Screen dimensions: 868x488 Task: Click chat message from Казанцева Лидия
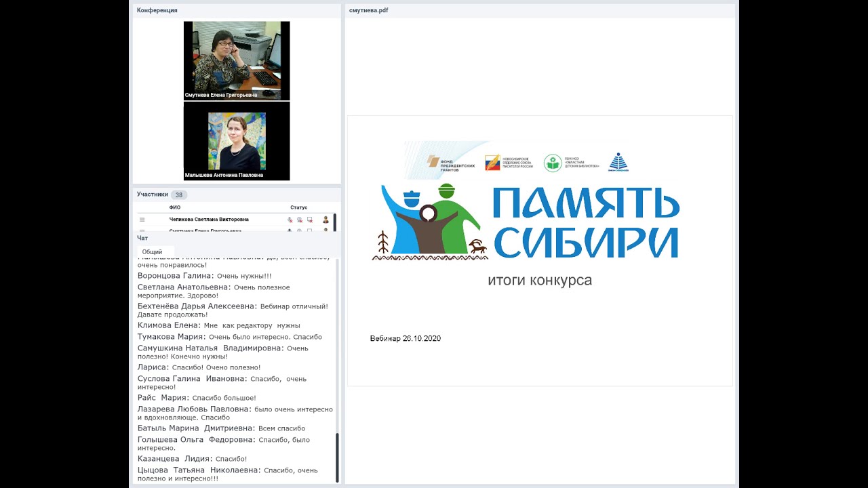(x=193, y=459)
